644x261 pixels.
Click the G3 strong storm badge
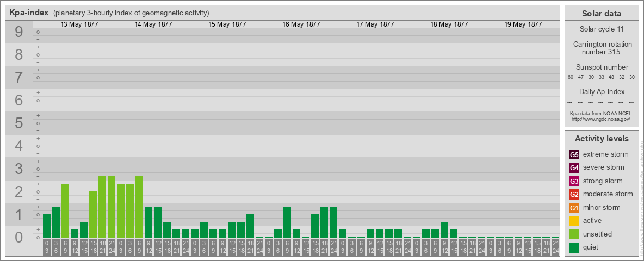coord(574,181)
